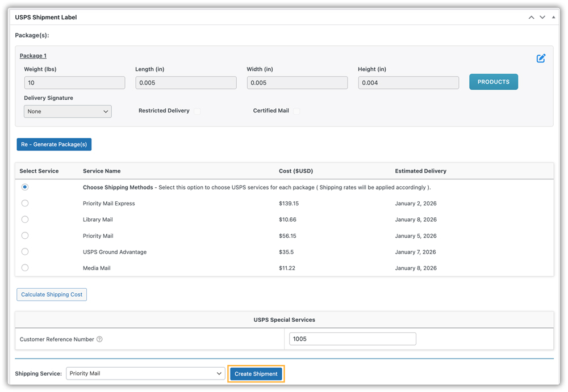Click inside the Weight (lbs) field

(x=74, y=82)
